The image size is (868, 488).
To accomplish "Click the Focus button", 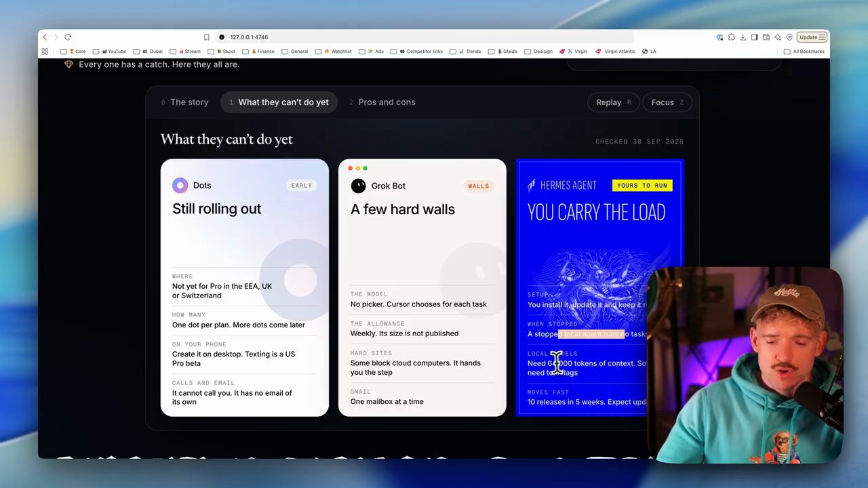I will [x=667, y=102].
